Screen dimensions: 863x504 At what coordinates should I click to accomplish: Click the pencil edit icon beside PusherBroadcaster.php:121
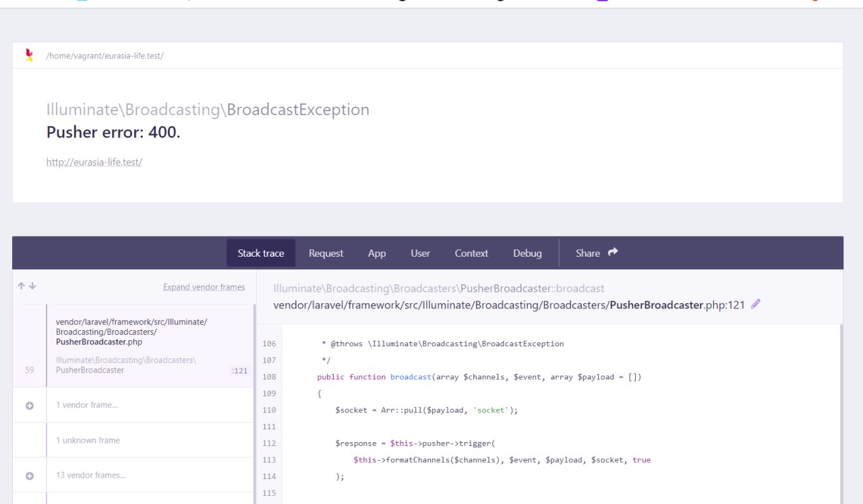pyautogui.click(x=755, y=304)
